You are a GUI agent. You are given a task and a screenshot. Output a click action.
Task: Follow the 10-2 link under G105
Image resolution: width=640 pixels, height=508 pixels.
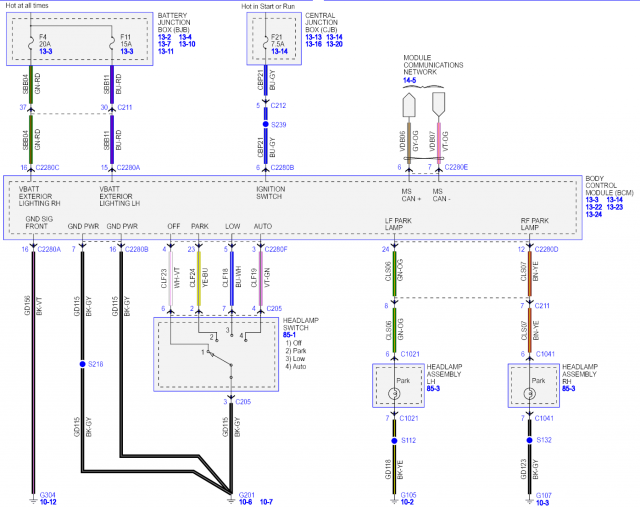tap(408, 503)
